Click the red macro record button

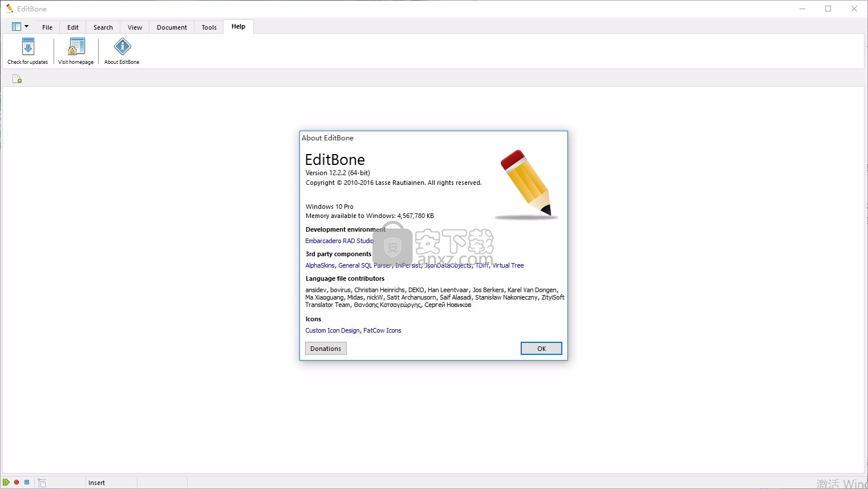17,482
